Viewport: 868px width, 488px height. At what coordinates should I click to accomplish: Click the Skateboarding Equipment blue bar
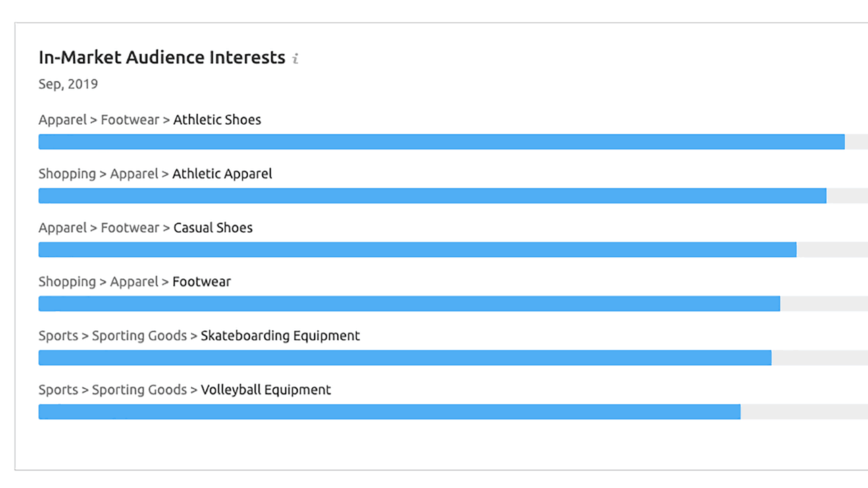(x=405, y=358)
